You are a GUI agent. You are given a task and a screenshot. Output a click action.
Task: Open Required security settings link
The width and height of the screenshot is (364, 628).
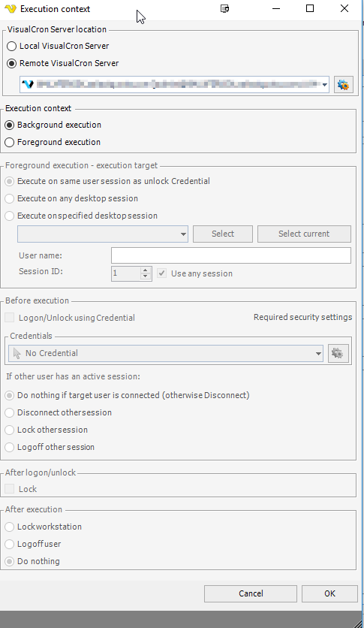[302, 317]
